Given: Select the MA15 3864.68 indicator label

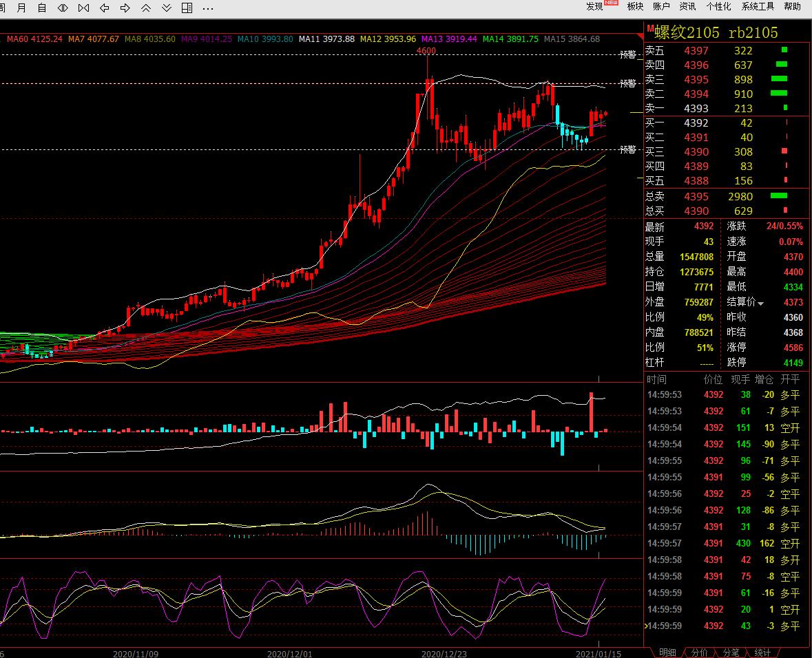Looking at the screenshot, I should 572,39.
